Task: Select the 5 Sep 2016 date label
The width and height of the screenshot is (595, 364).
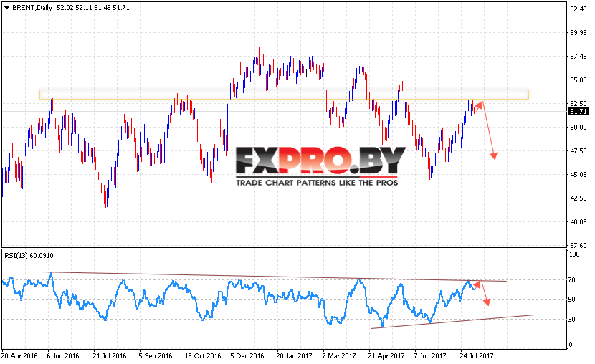Action: [156, 355]
